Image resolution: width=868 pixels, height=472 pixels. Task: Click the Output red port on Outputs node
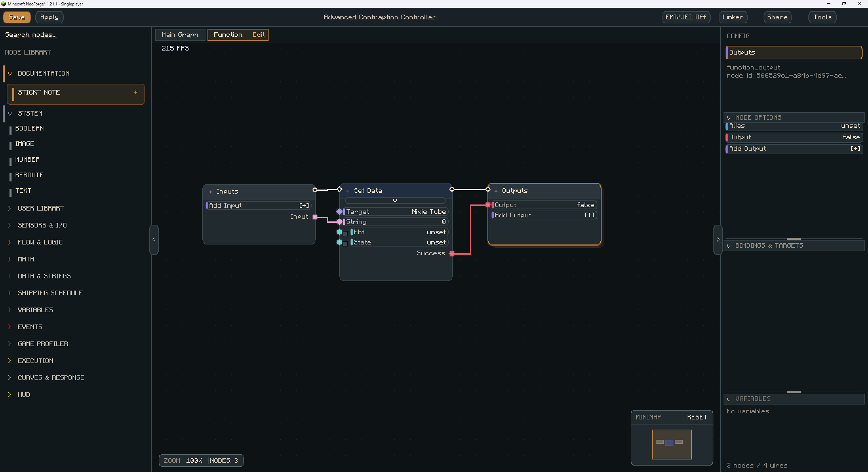coord(488,205)
